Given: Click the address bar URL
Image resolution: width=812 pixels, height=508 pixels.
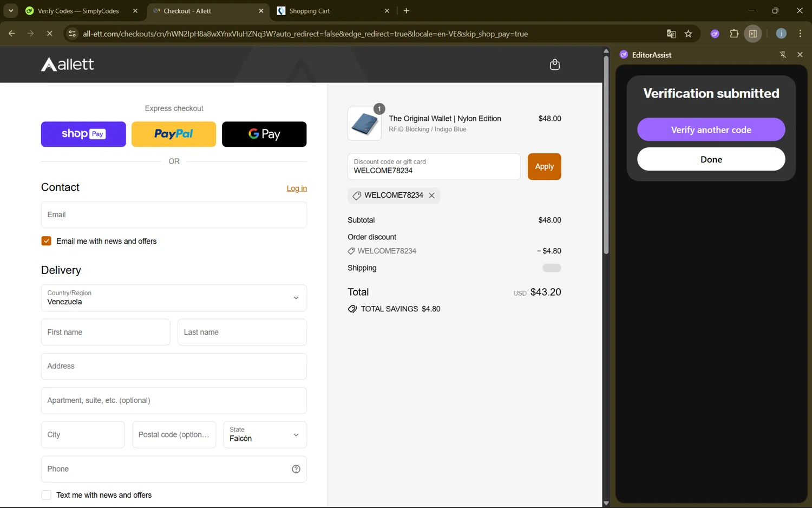Looking at the screenshot, I should (x=305, y=34).
